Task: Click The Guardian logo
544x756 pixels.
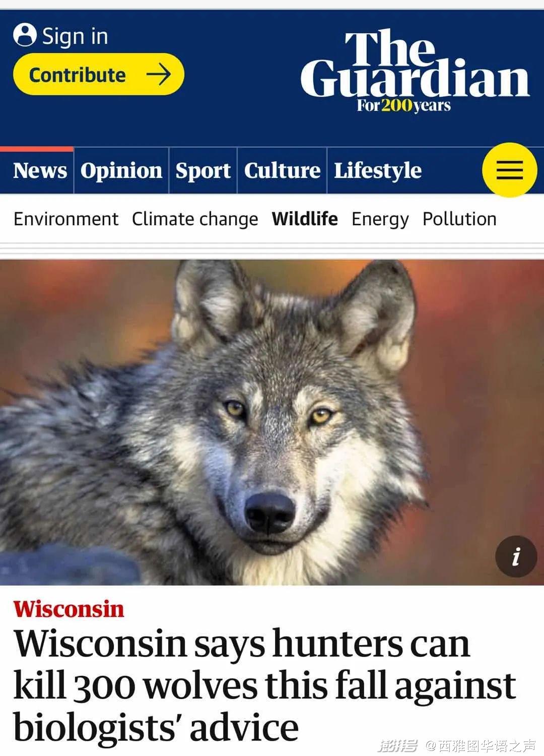Action: 415,71
